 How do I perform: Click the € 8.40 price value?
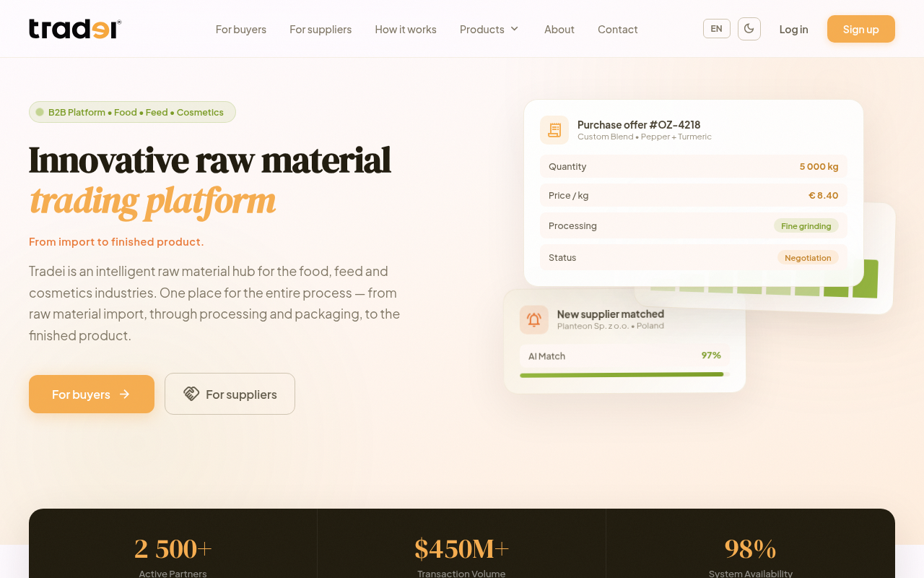(824, 195)
